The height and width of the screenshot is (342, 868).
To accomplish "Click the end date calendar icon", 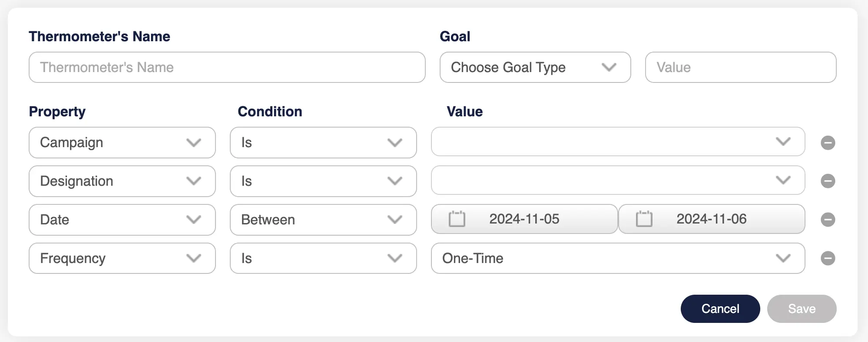I will click(x=644, y=219).
